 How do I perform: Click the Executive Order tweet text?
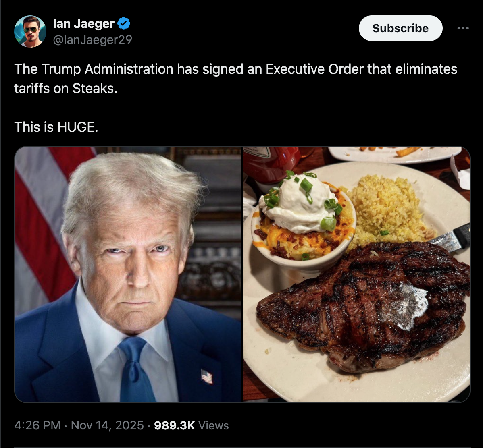[x=235, y=79]
